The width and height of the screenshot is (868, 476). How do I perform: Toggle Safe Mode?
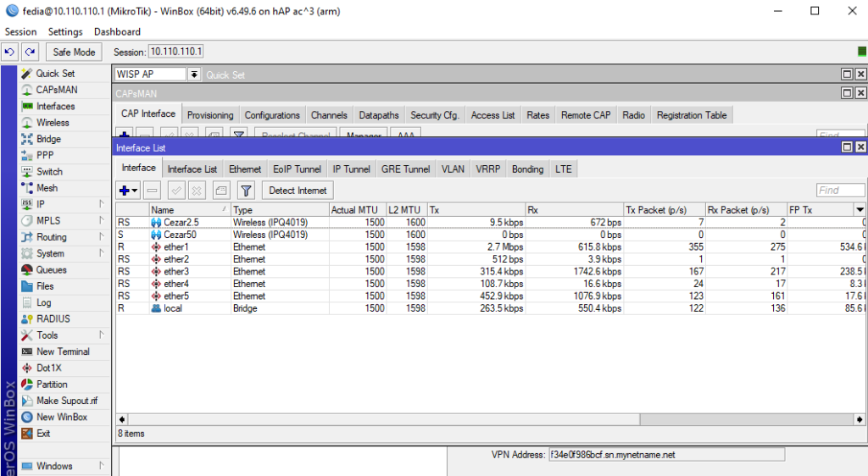[75, 52]
